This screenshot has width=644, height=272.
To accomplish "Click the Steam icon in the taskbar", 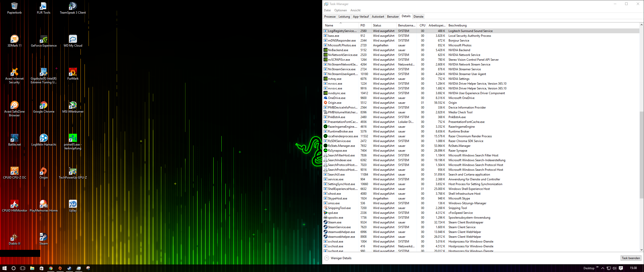I will pos(69,268).
